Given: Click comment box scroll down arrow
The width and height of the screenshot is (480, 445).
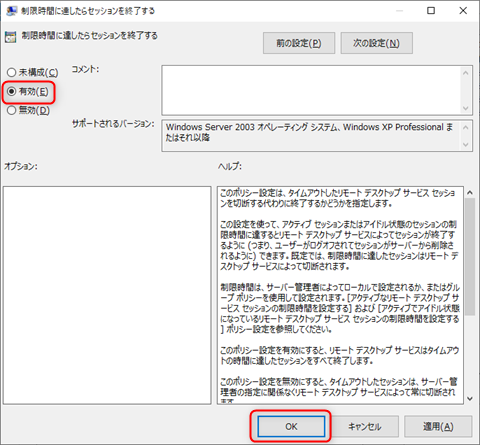Looking at the screenshot, I should pos(466,108).
